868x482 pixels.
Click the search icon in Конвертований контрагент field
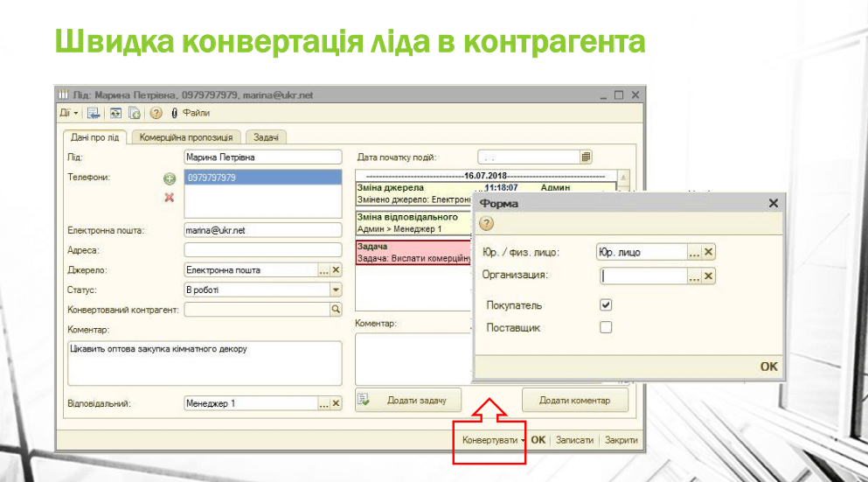coord(335,309)
